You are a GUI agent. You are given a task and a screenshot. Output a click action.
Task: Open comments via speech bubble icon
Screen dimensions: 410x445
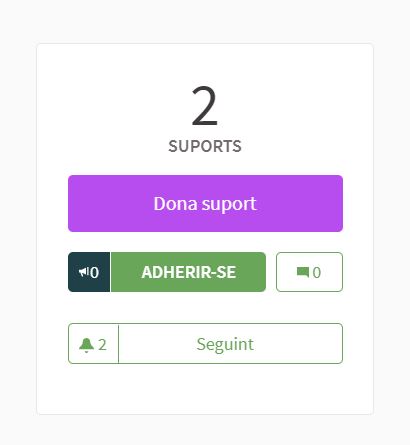(303, 272)
